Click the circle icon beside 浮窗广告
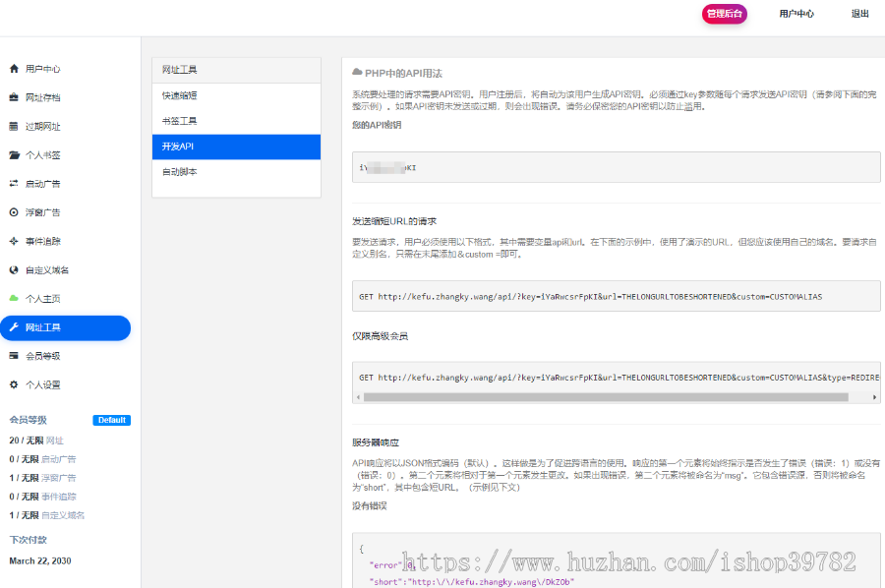This screenshot has height=588, width=885. (14, 212)
